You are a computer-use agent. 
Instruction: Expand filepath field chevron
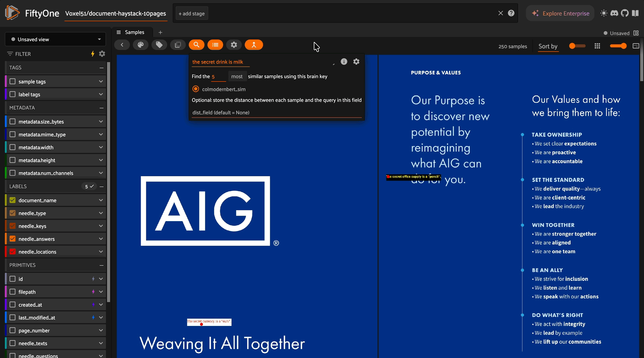pos(101,292)
